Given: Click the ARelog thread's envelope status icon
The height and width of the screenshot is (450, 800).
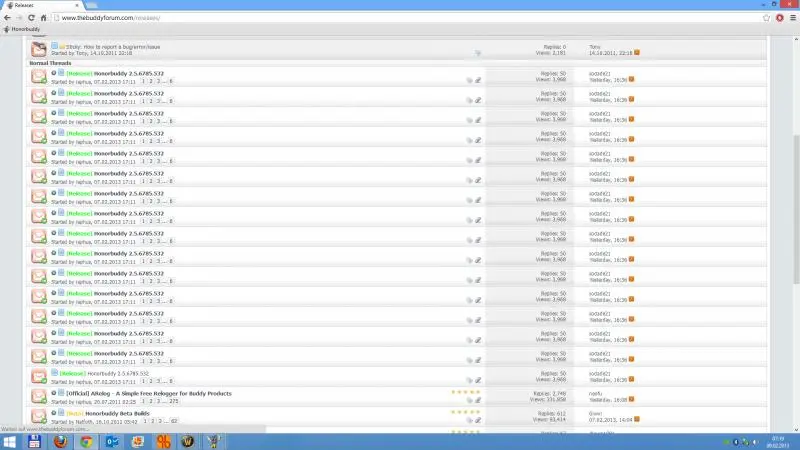Looking at the screenshot, I should (39, 396).
